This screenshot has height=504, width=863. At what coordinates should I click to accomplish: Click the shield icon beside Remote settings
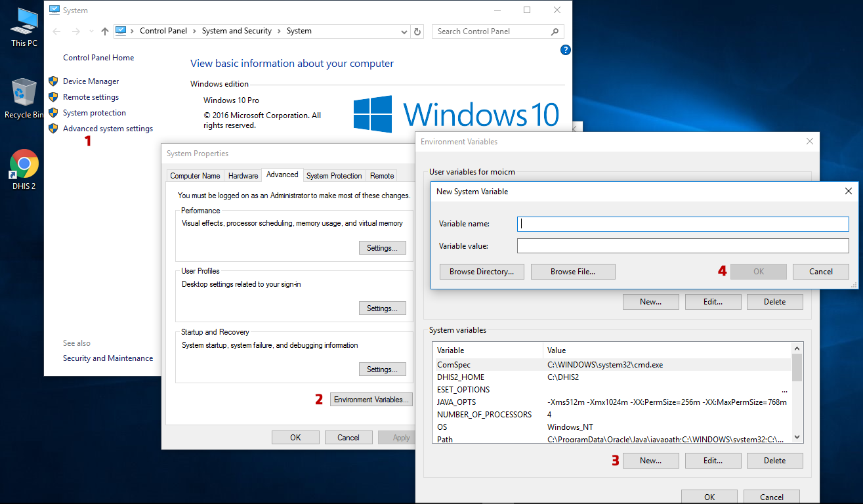pos(54,97)
